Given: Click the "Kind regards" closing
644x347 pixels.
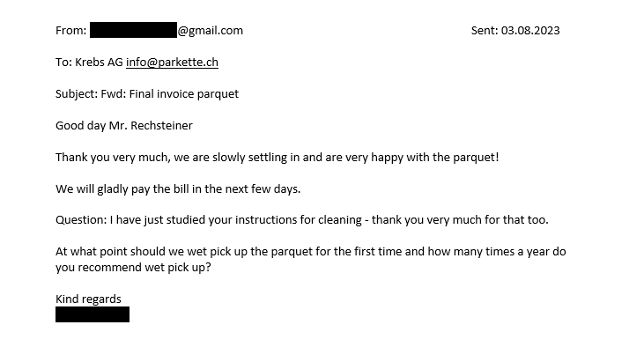Looking at the screenshot, I should (x=88, y=299).
